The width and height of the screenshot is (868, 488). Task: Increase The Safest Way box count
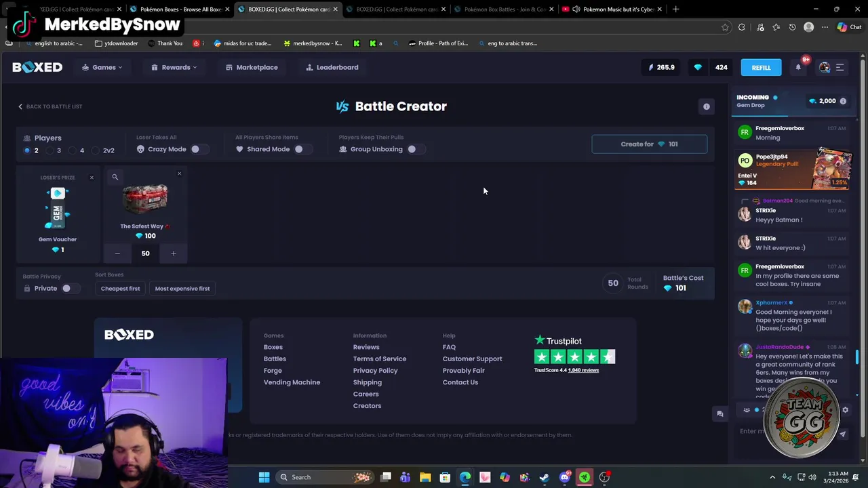(173, 253)
